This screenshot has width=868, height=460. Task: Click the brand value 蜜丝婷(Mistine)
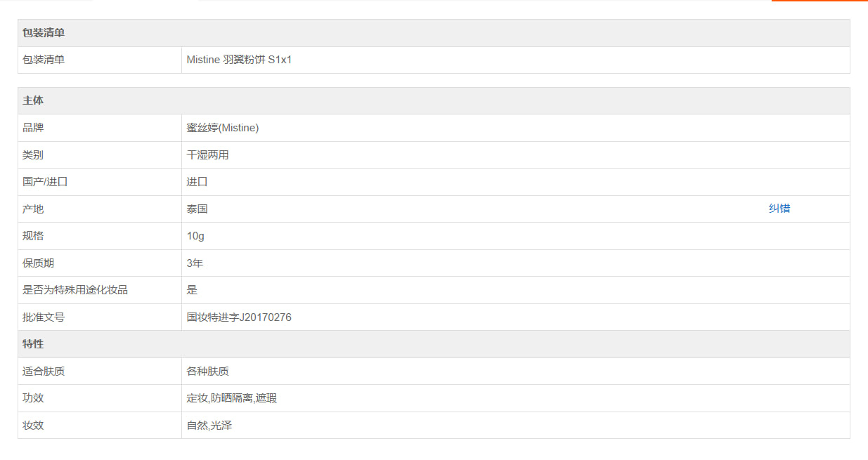point(223,128)
